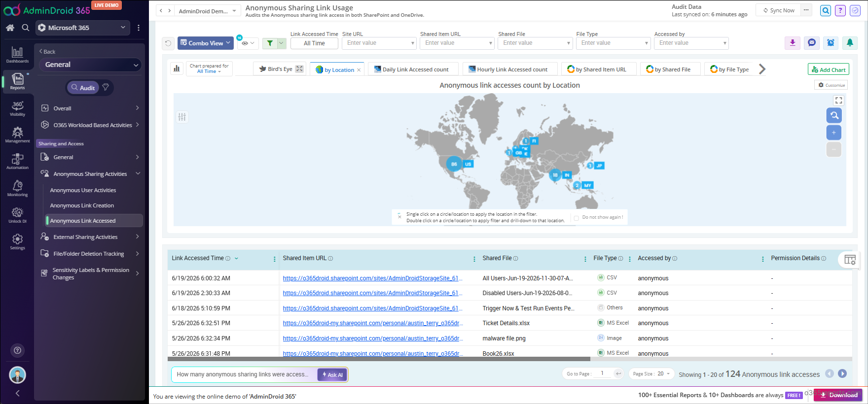
Task: Open the Automation sidebar section
Action: [x=17, y=162]
